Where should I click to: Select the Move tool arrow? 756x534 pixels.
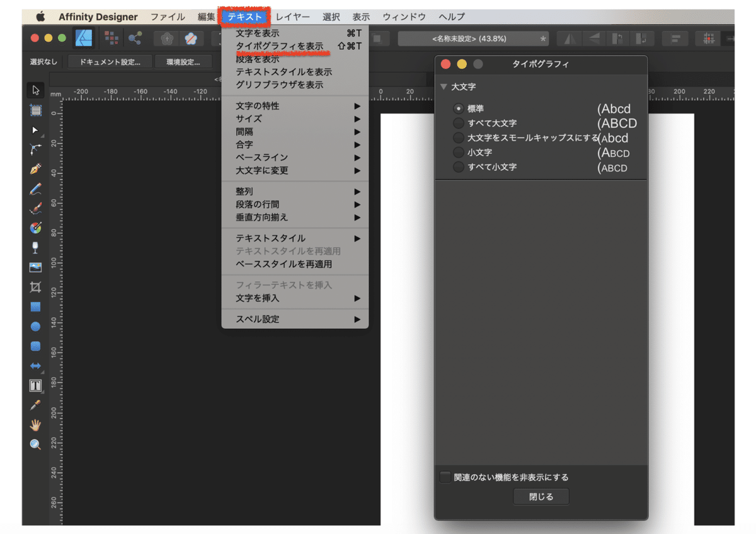pyautogui.click(x=35, y=91)
